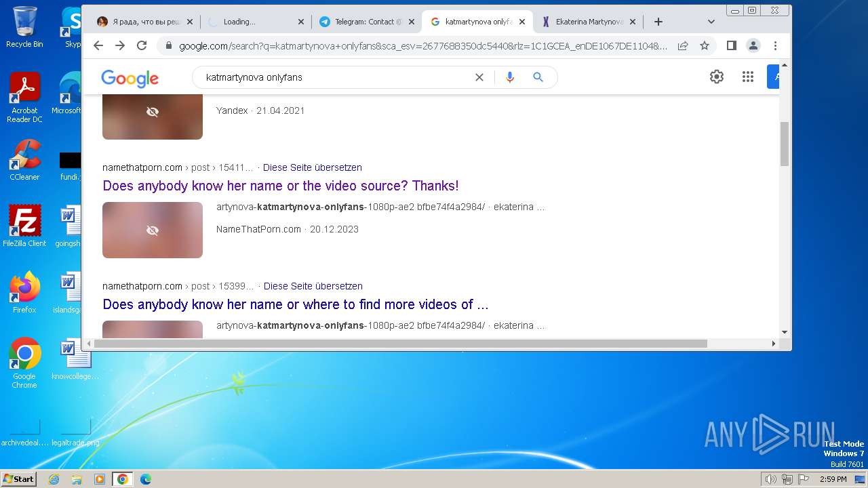Click the vertical scrollbar thumb
The width and height of the screenshot is (868, 488).
pos(785,144)
